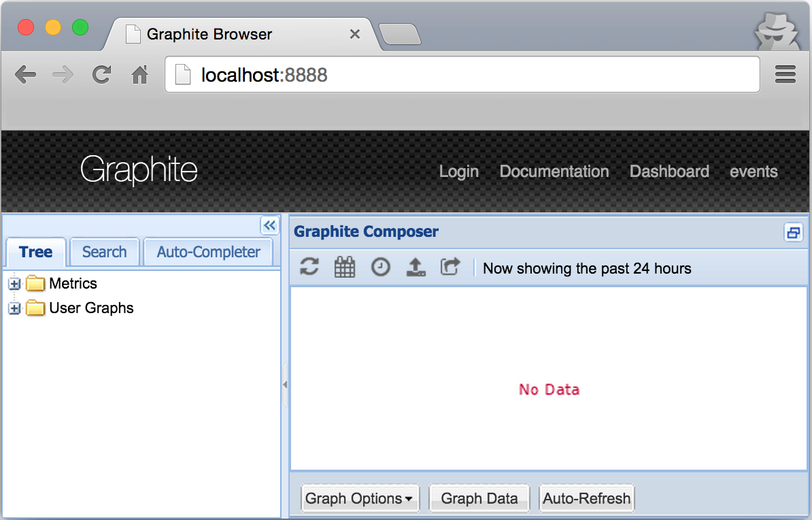This screenshot has width=812, height=520.
Task: Switch to the Tree tab
Action: [36, 252]
